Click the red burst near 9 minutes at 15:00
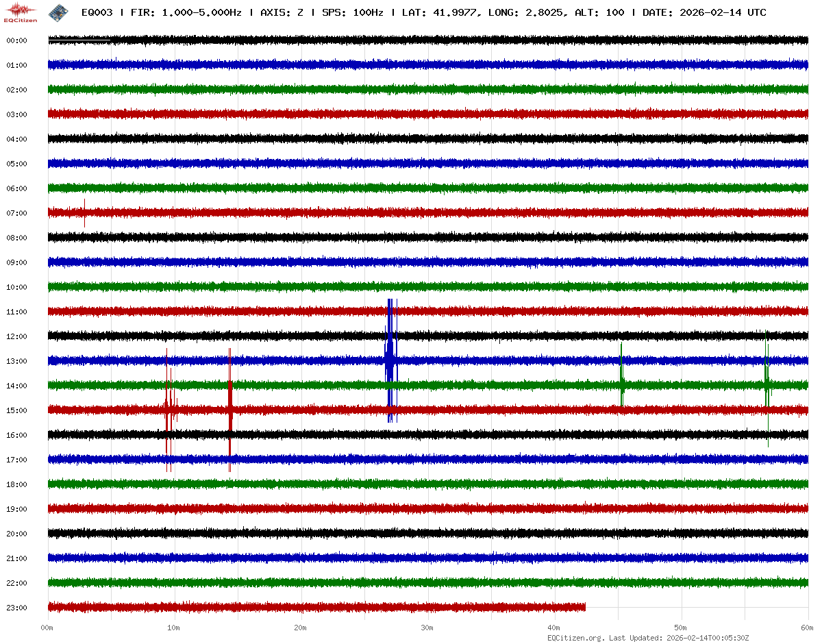 point(167,410)
